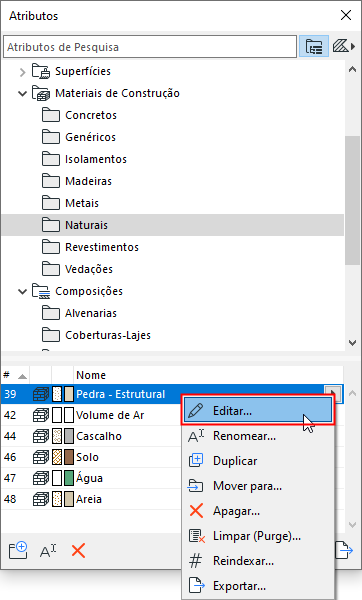Click the Concretos folder icon
Viewport: 362px width, 600px height.
[x=51, y=115]
